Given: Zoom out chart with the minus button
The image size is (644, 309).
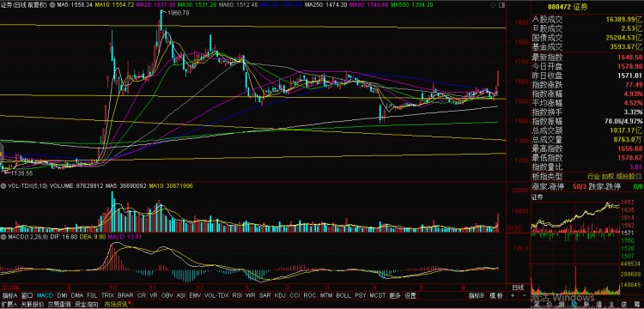Looking at the screenshot, I should click(521, 295).
